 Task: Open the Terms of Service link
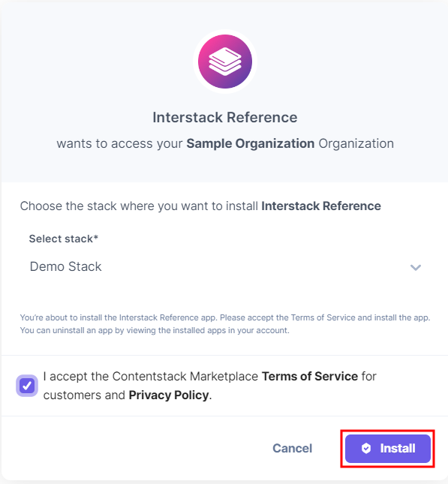(310, 377)
